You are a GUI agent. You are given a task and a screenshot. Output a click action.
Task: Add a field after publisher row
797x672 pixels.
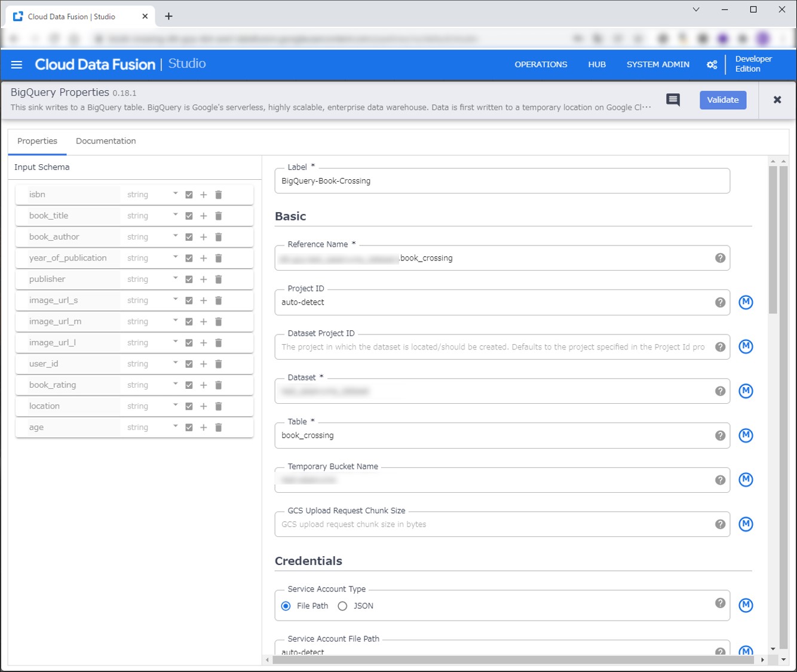click(x=204, y=280)
